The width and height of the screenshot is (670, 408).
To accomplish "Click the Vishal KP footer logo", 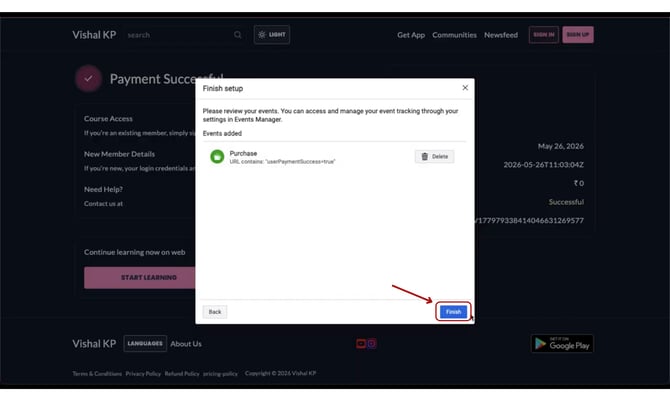I will [x=94, y=343].
